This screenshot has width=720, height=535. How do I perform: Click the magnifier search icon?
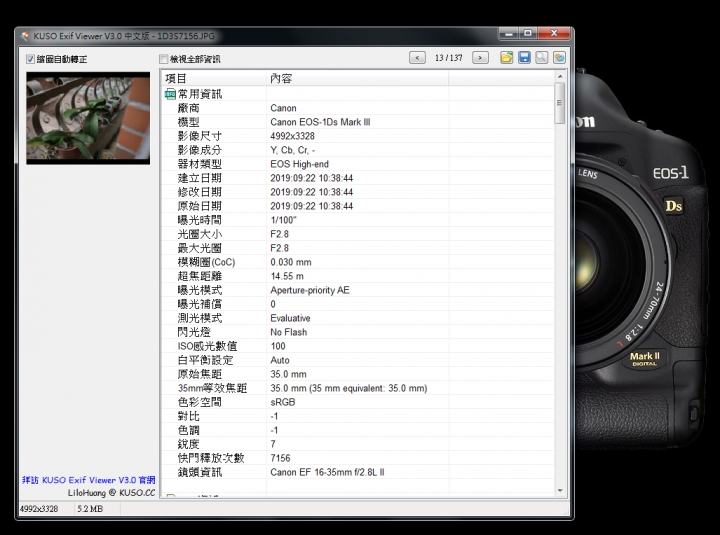coord(541,57)
